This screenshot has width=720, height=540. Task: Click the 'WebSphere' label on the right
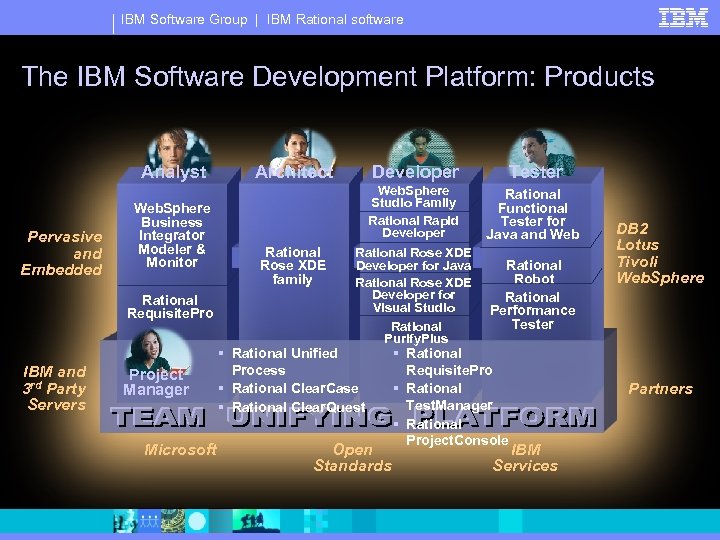[x=660, y=277]
